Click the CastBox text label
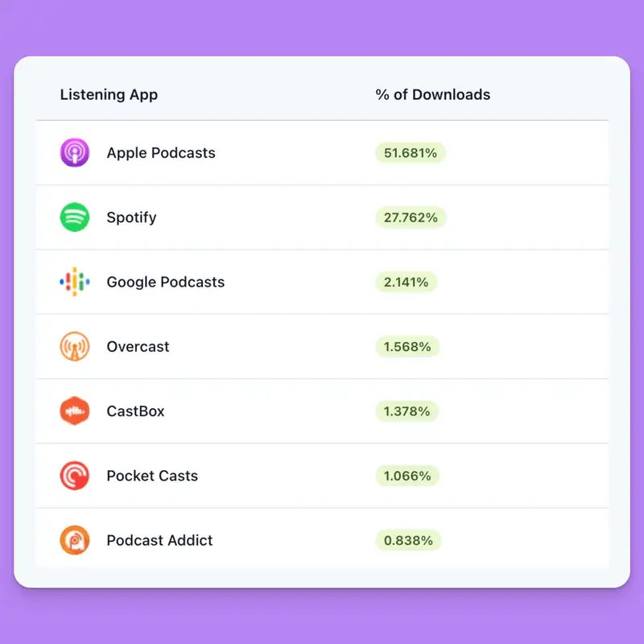 pos(135,411)
